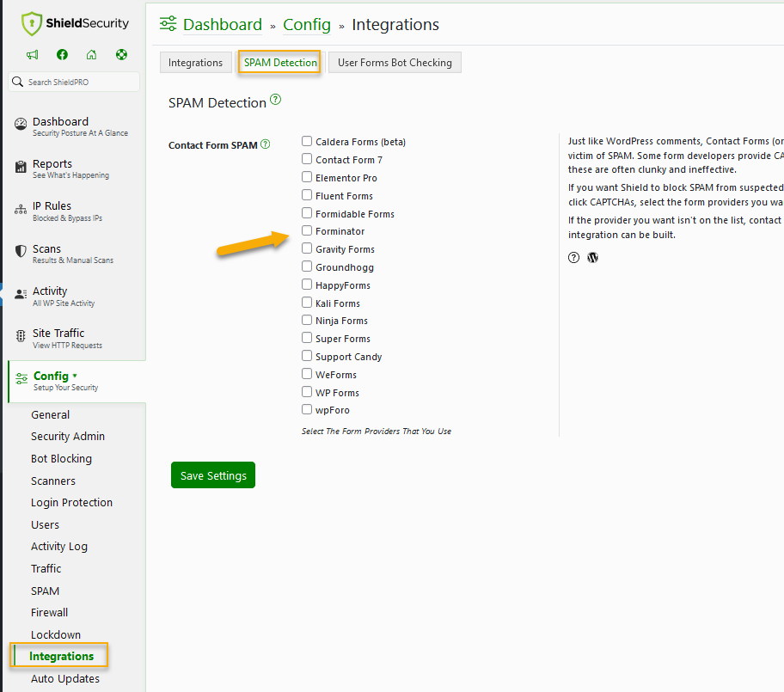Collapse the Config menu arrow
784x692 pixels.
pos(75,376)
